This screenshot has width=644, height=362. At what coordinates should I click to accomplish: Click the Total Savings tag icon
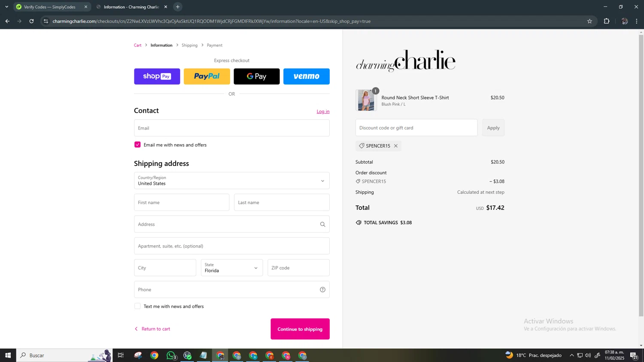358,223
